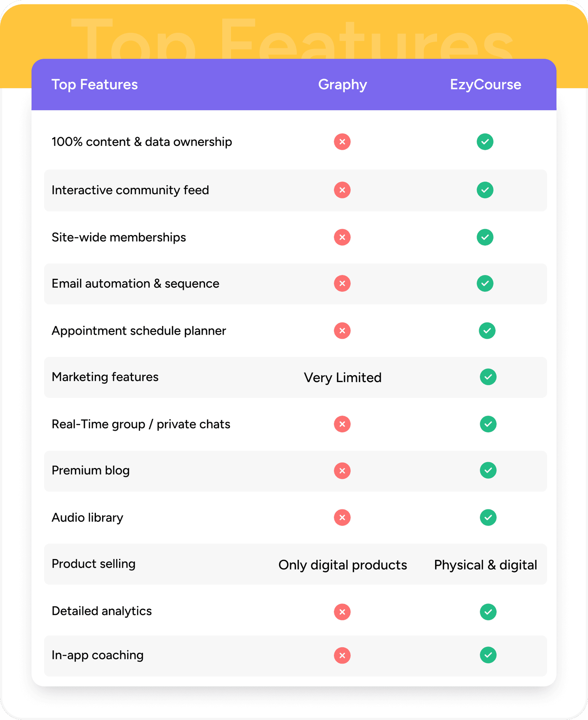Click Graphy's red X for Site-wide memberships
This screenshot has height=720, width=588.
click(x=342, y=237)
